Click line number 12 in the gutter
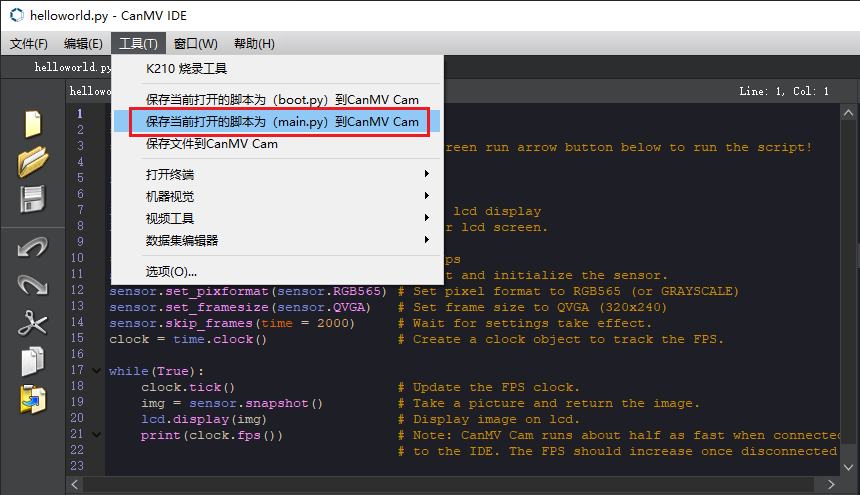This screenshot has height=495, width=860. click(77, 290)
